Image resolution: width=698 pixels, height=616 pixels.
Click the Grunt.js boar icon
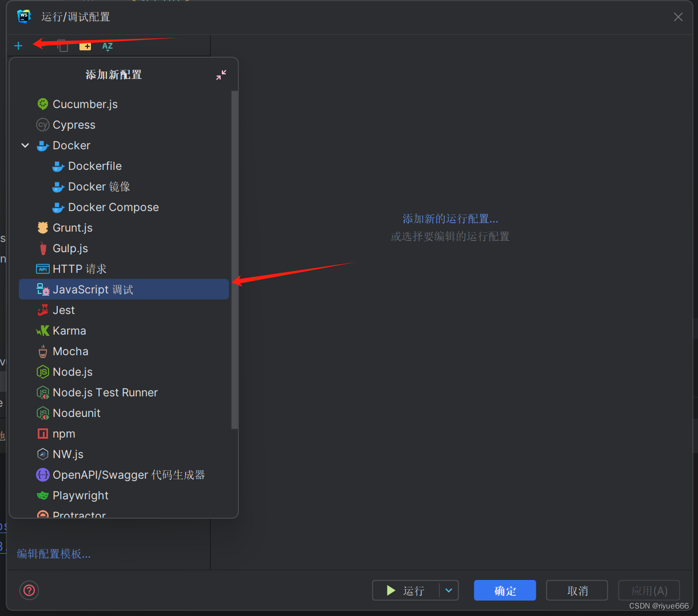[x=43, y=228]
